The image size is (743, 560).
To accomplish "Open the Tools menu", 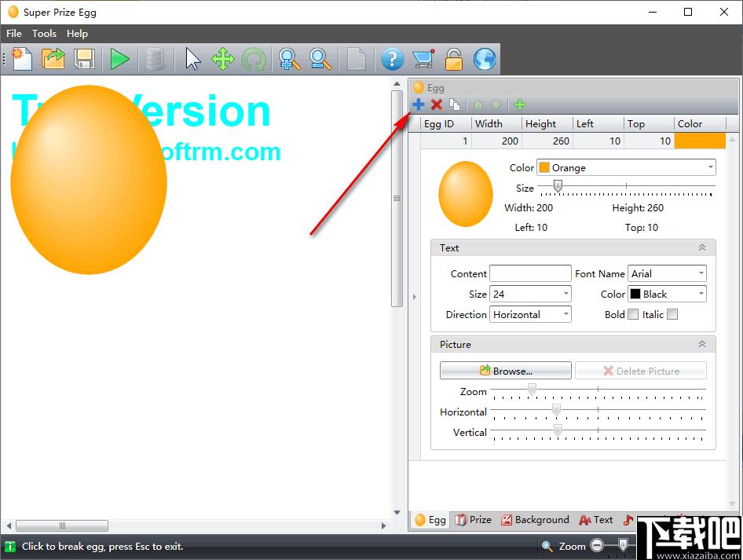I will [44, 34].
